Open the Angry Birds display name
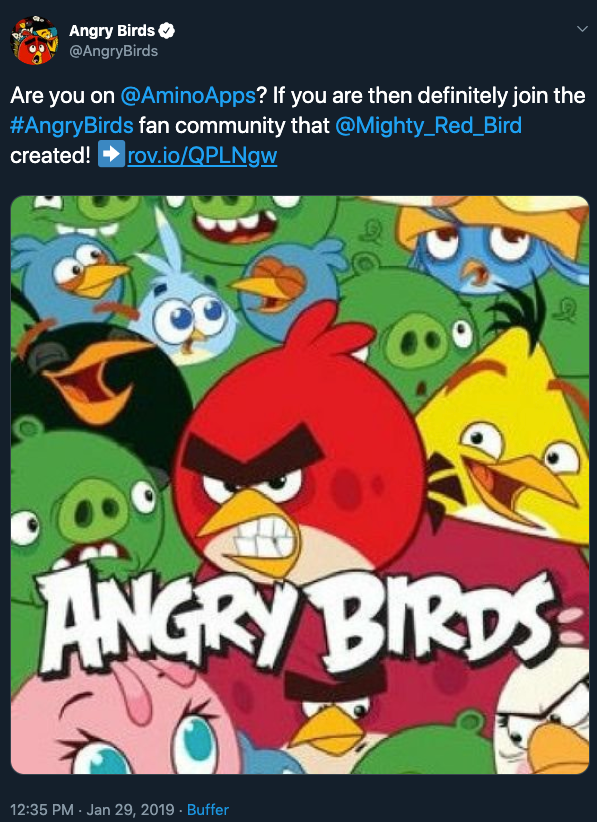The image size is (597, 822). pos(112,31)
